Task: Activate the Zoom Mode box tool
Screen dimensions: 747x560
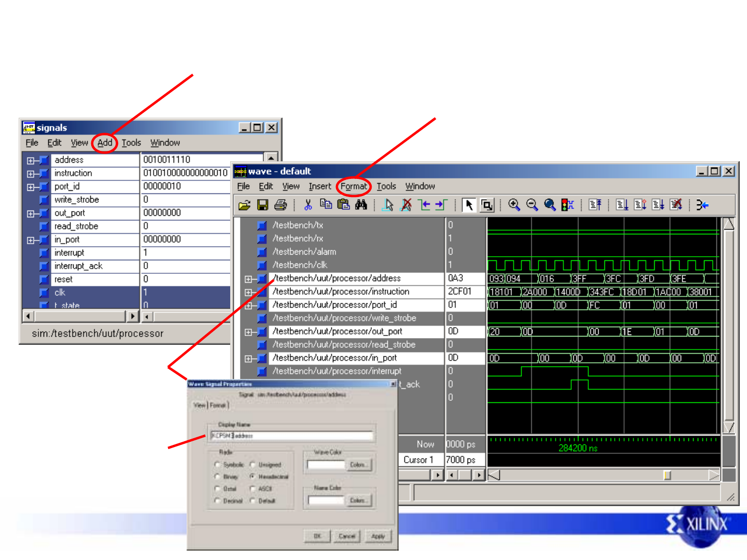Action: click(x=487, y=205)
